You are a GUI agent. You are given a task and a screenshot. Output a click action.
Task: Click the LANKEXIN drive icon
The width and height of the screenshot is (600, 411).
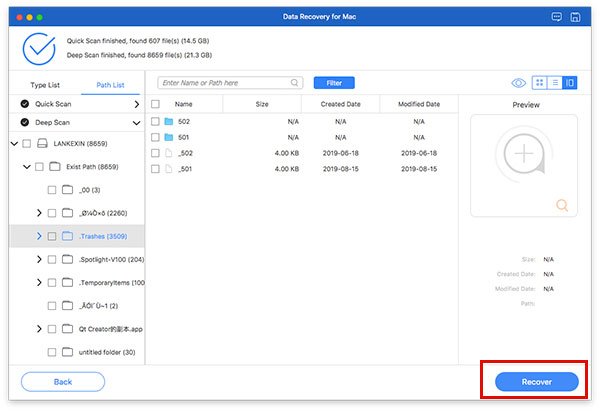click(x=42, y=144)
